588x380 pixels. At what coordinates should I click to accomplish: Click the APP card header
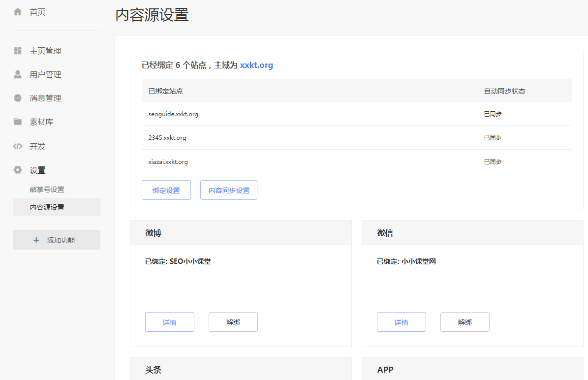coord(472,369)
